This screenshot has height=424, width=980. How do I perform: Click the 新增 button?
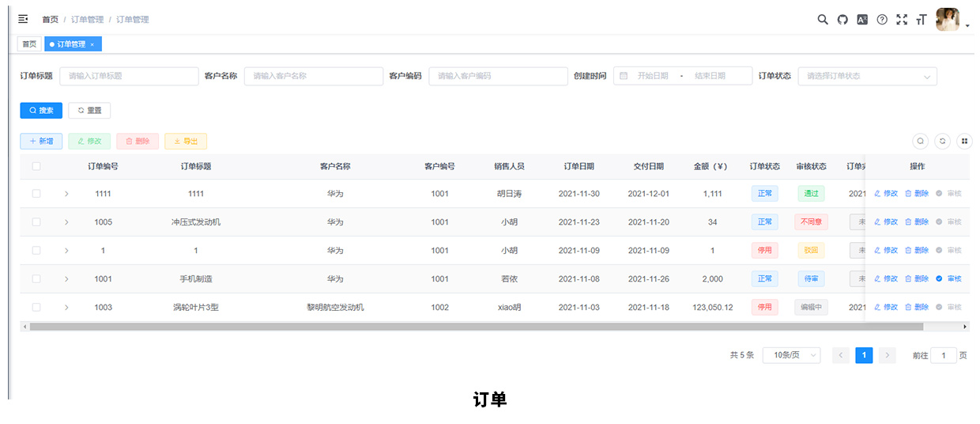point(41,141)
